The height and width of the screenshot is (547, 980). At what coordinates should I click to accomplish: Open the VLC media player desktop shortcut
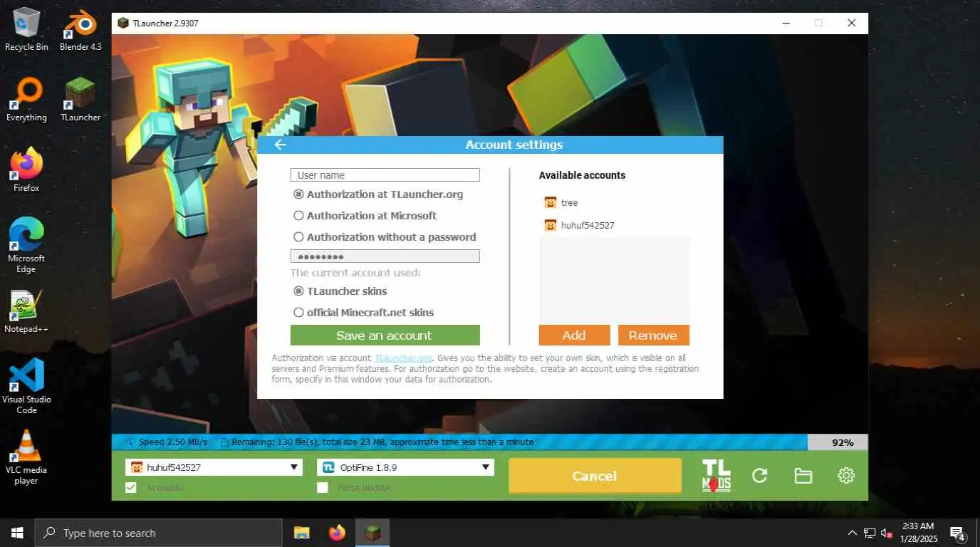click(26, 457)
